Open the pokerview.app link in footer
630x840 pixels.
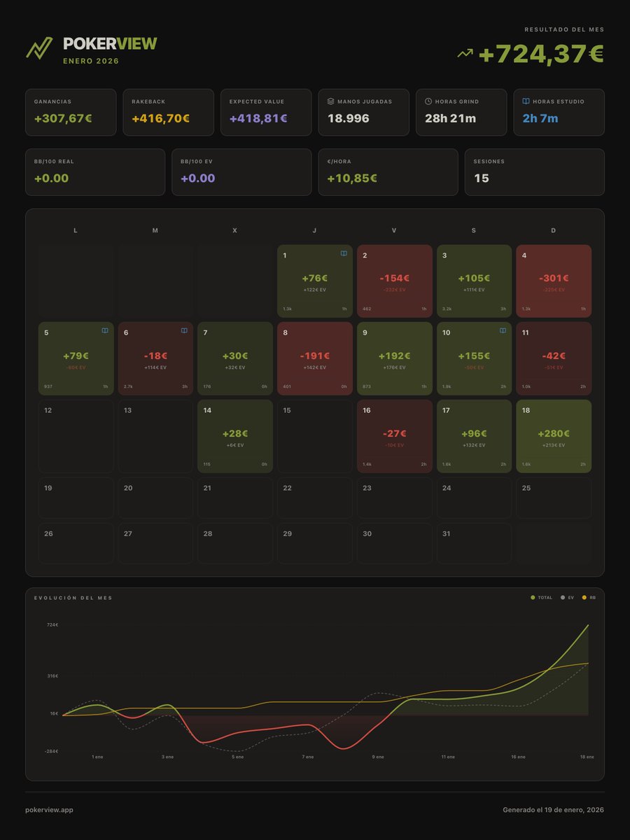(49, 810)
